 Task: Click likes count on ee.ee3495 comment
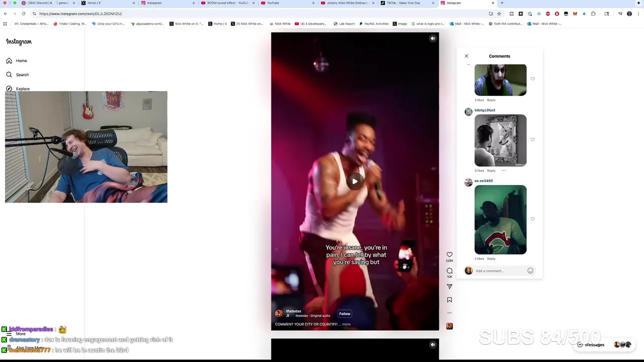pos(479,258)
